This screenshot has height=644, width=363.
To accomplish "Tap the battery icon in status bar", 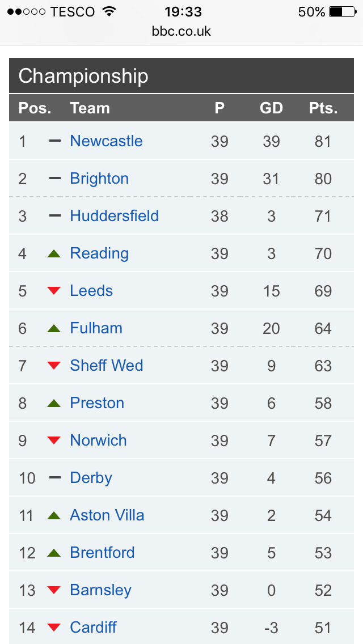I will click(343, 12).
